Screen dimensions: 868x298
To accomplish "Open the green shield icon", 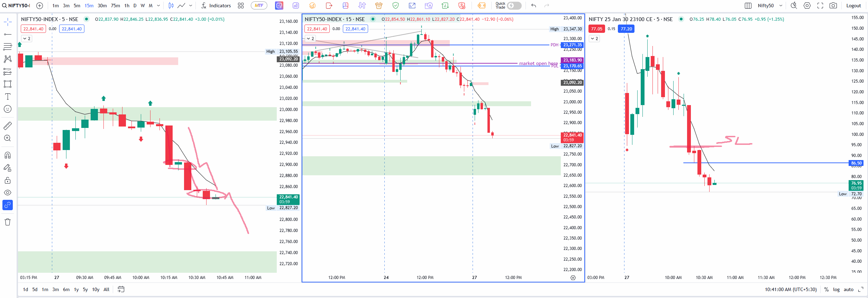I will [395, 6].
